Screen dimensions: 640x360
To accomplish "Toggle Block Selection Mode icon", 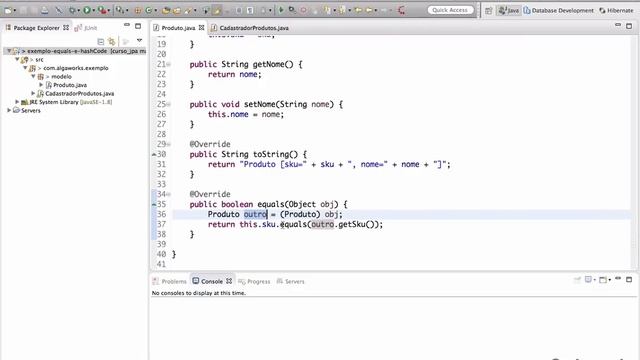I will [x=239, y=10].
